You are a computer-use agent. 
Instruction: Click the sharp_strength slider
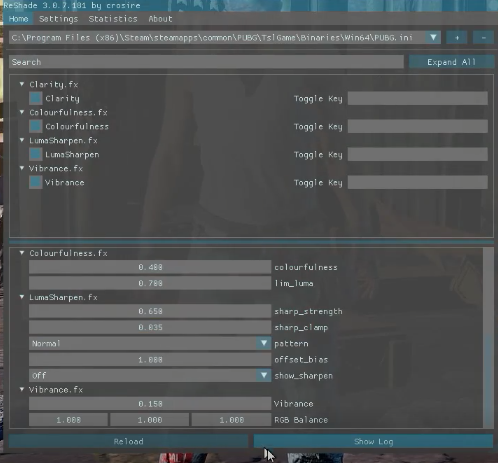pyautogui.click(x=150, y=311)
